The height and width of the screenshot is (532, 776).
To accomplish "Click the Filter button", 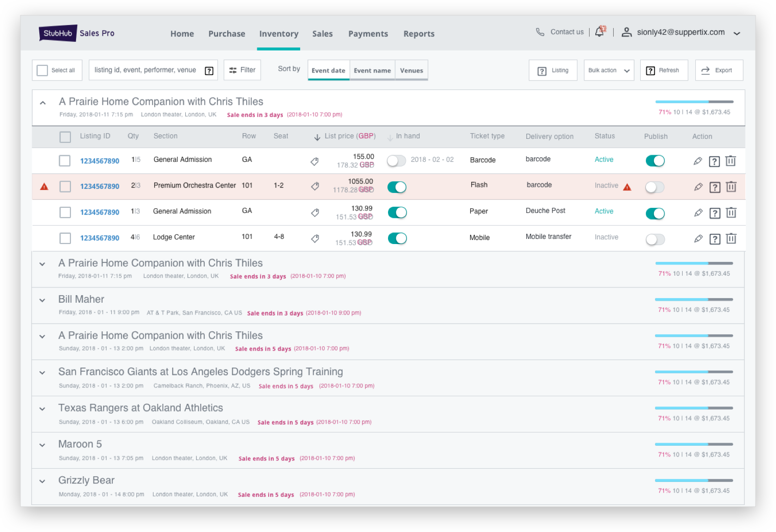I will tap(242, 70).
